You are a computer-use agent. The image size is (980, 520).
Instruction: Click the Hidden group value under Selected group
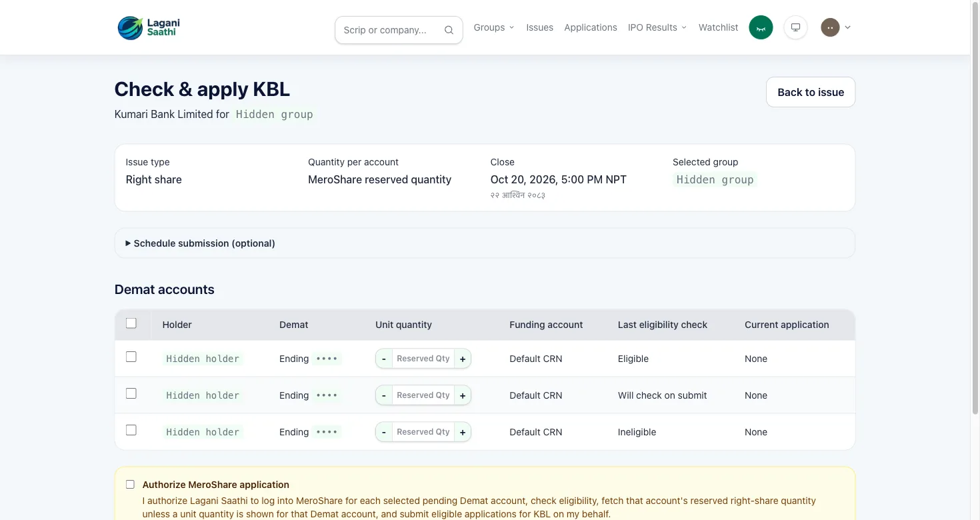[715, 180]
